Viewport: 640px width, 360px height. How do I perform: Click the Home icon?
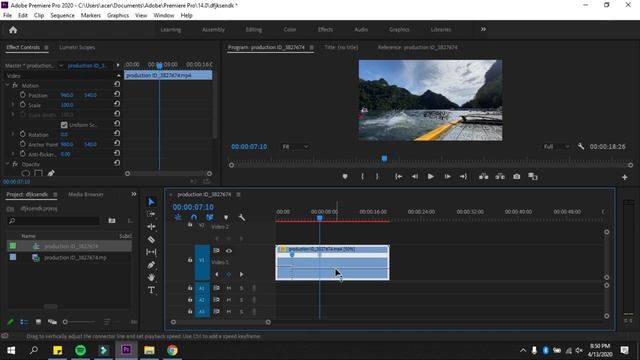[x=13, y=30]
